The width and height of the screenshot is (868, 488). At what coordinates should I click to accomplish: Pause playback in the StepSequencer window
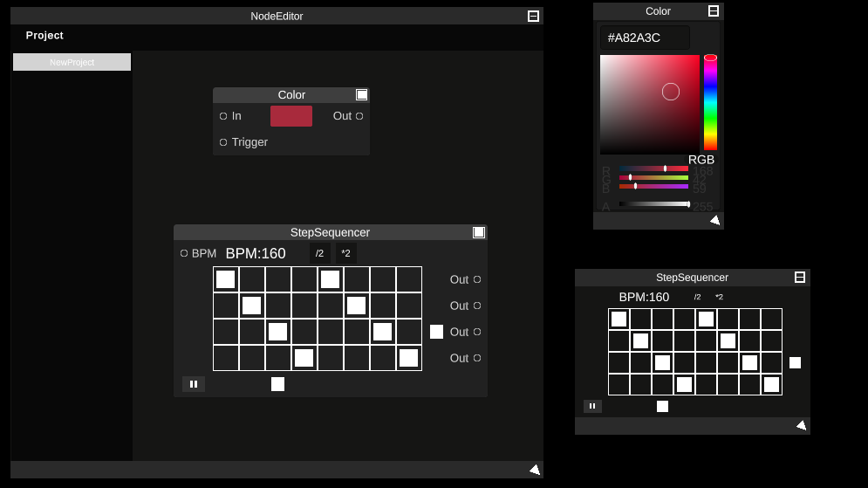[x=592, y=406]
